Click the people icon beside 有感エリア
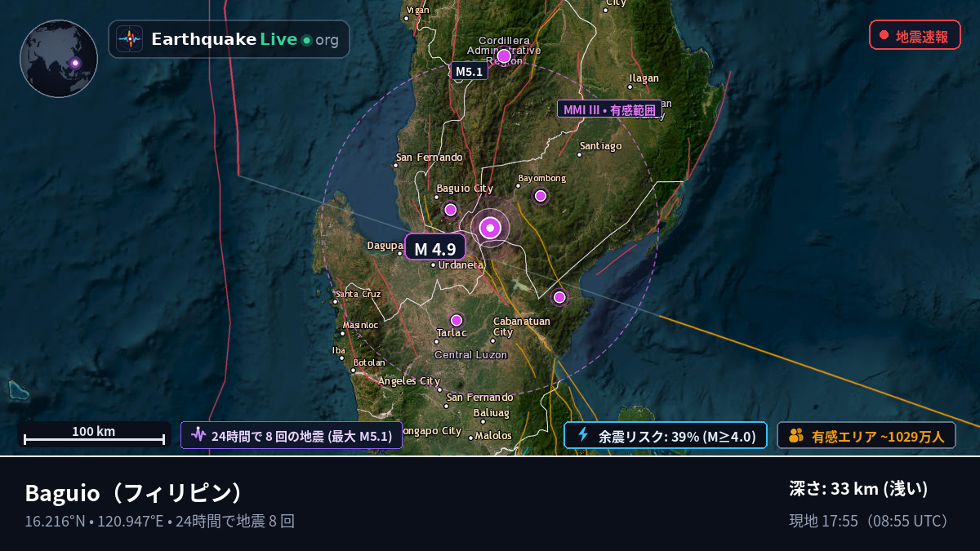Screen dimensions: 980x551 click(796, 436)
